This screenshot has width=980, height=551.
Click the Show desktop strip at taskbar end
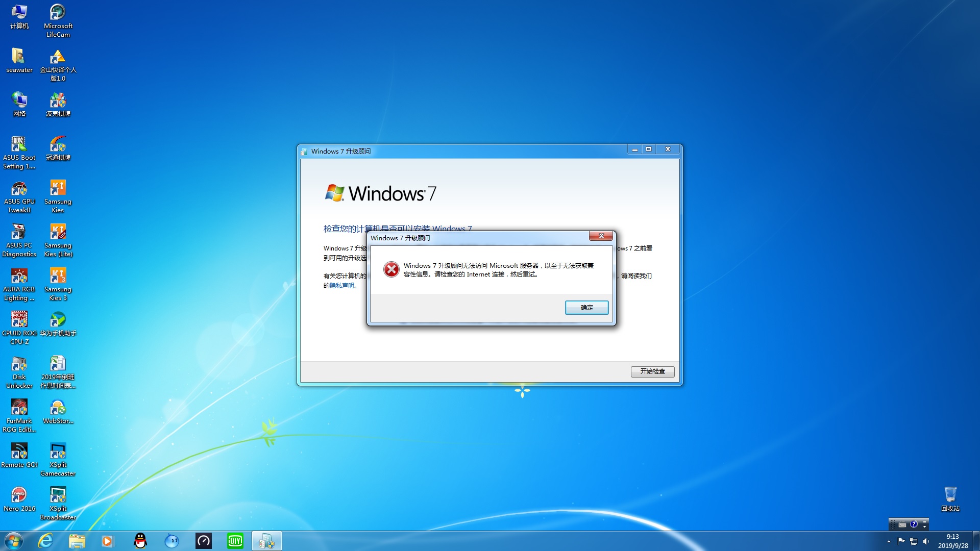tap(976, 541)
